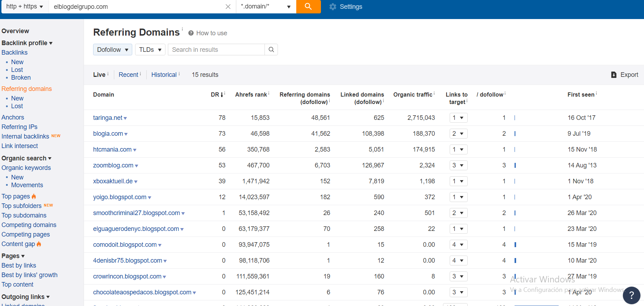Open Best by links' growth page
This screenshot has height=306, width=644.
click(x=30, y=275)
